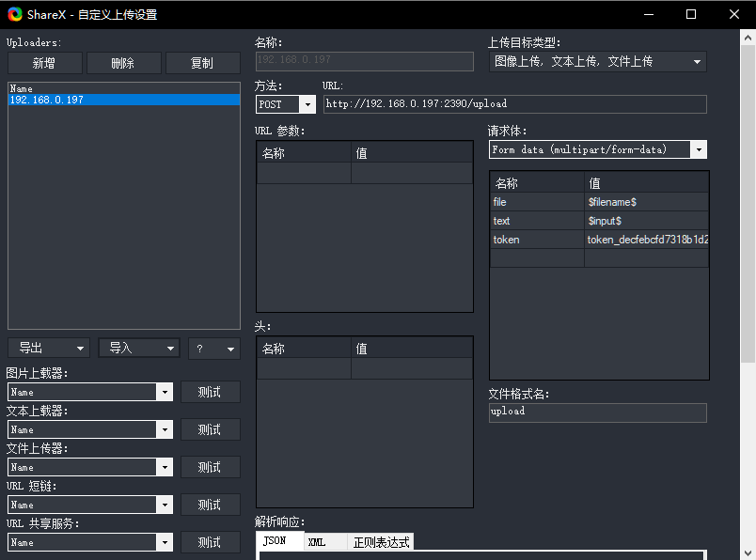Open the 请求体 Form data dropdown
The height and width of the screenshot is (560, 756).
pyautogui.click(x=699, y=150)
